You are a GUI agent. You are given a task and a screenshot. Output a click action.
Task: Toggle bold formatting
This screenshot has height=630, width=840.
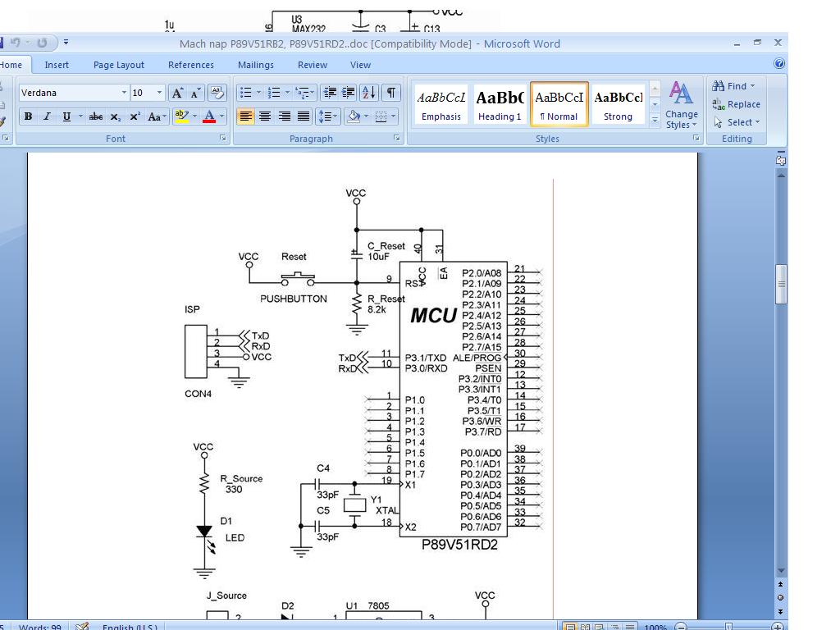click(29, 116)
